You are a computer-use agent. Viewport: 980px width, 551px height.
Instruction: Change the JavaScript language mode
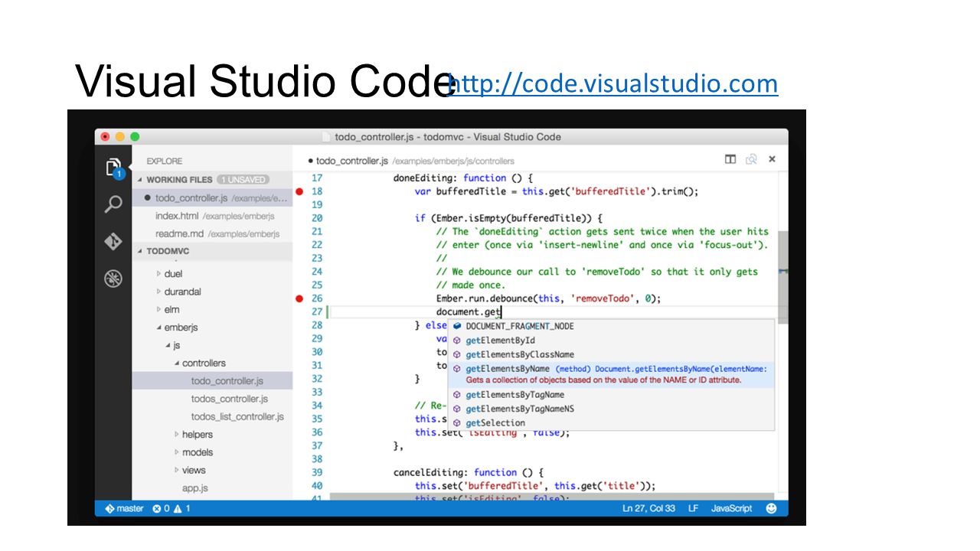[732, 508]
